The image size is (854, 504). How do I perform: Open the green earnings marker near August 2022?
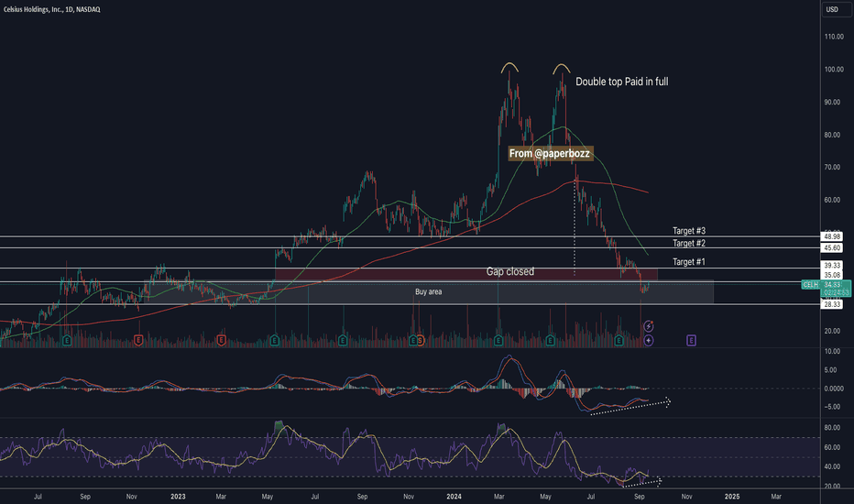[x=67, y=341]
